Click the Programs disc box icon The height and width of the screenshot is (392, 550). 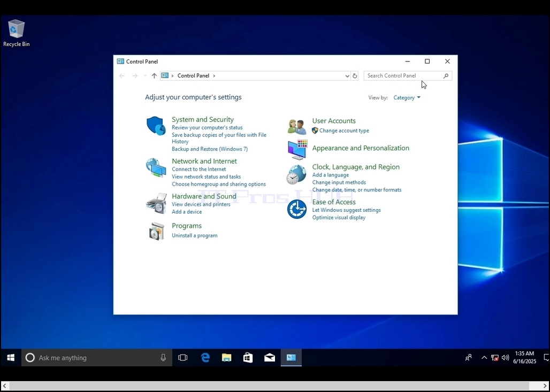click(156, 231)
